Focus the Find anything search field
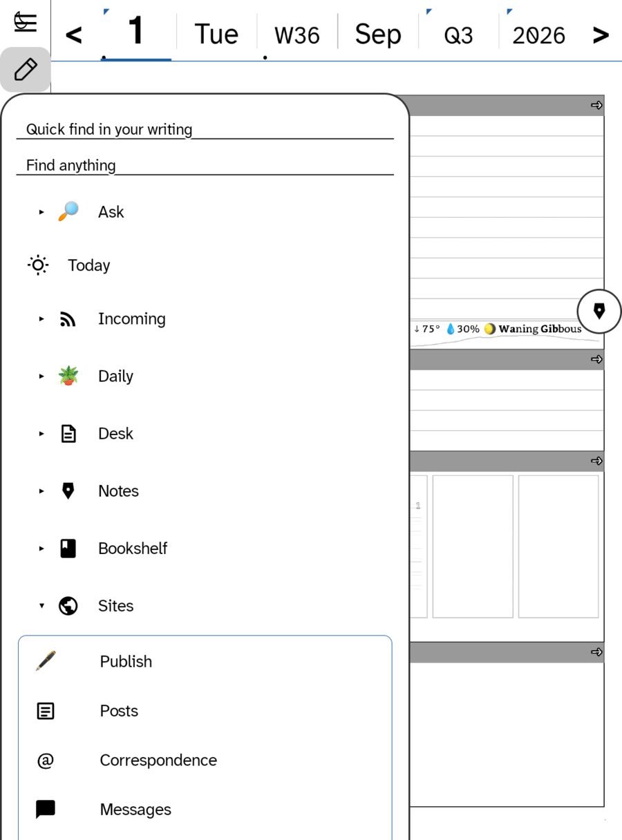The width and height of the screenshot is (622, 840). coord(205,166)
